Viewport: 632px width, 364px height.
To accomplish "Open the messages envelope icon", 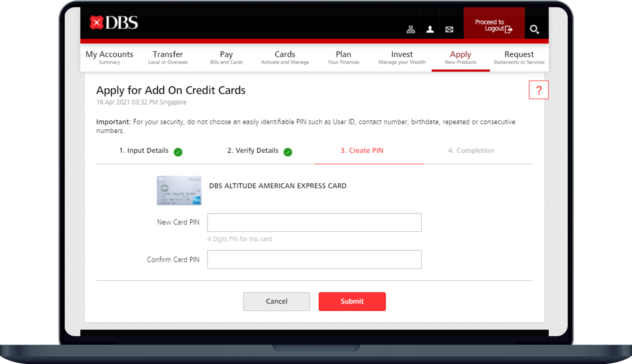I will 449,29.
